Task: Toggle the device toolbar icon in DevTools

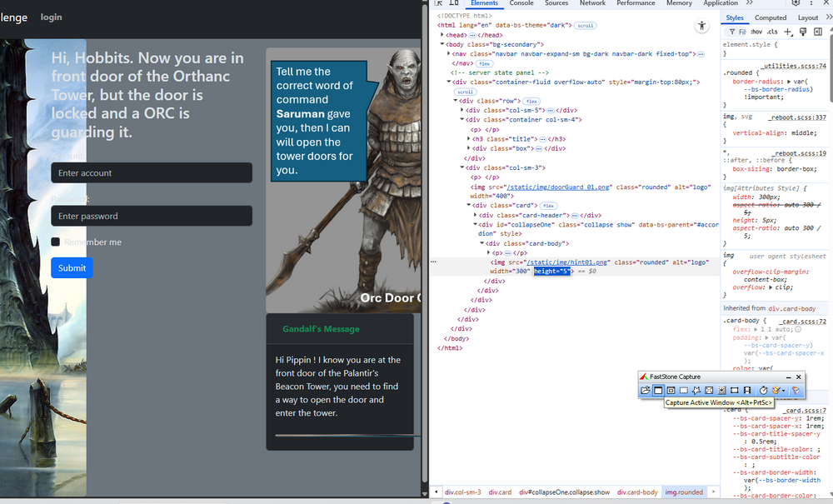Action: click(454, 3)
